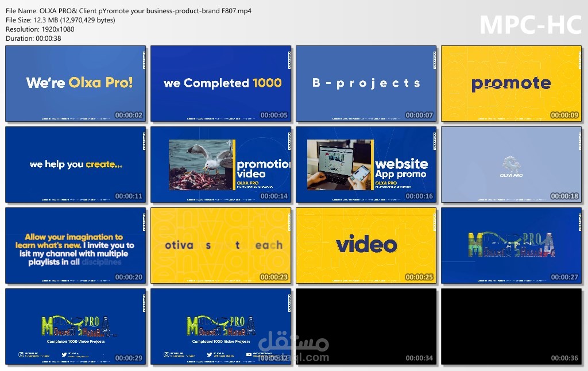Image resolution: width=588 pixels, height=371 pixels.
Task: Select the yellow 'promote' frame at 00:00:09
Action: [x=511, y=84]
